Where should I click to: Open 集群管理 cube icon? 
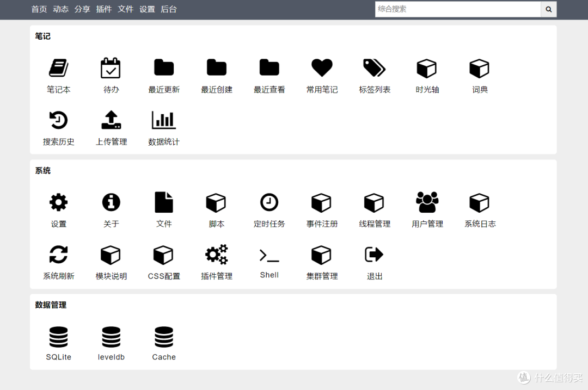[321, 256]
